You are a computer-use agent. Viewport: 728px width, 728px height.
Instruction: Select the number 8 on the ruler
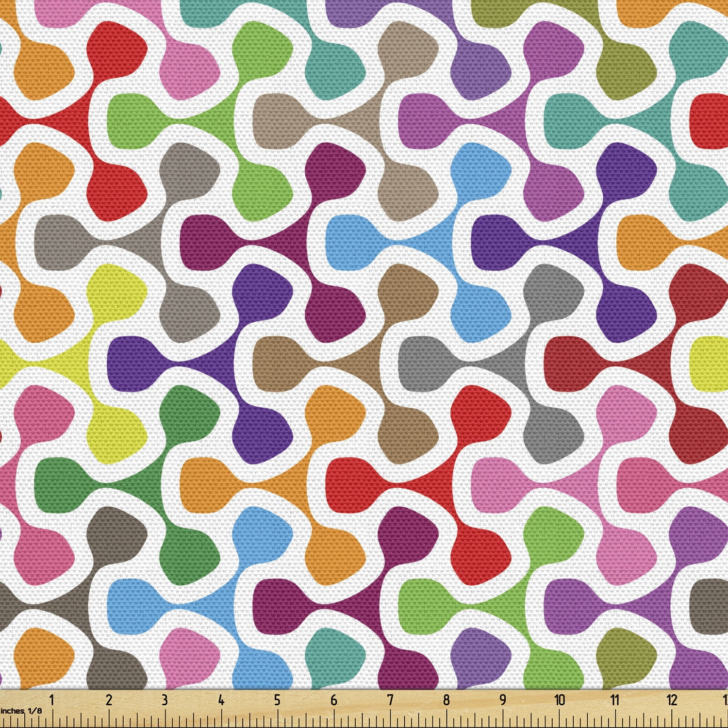(446, 700)
